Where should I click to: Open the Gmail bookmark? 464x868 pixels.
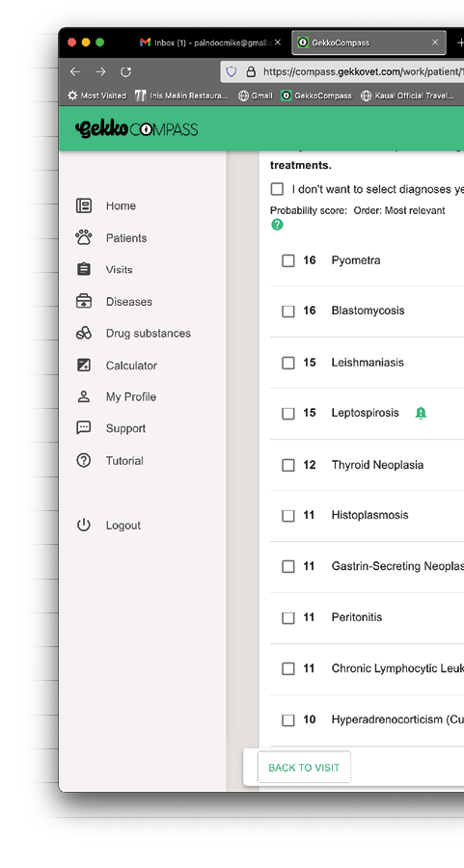click(x=256, y=95)
